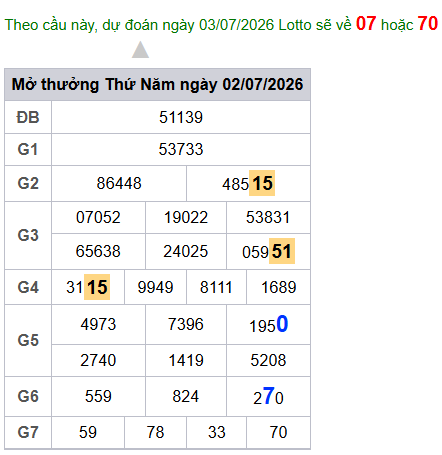Select the ĐB row label

(x=28, y=117)
